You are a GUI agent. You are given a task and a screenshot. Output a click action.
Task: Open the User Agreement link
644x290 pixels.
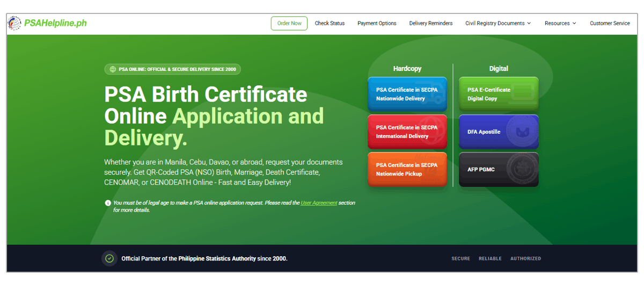pos(319,203)
